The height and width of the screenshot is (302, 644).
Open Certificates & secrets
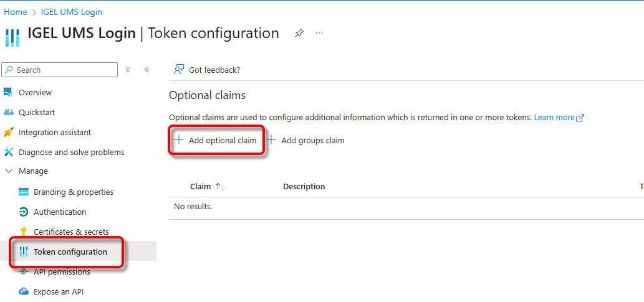[x=71, y=232]
